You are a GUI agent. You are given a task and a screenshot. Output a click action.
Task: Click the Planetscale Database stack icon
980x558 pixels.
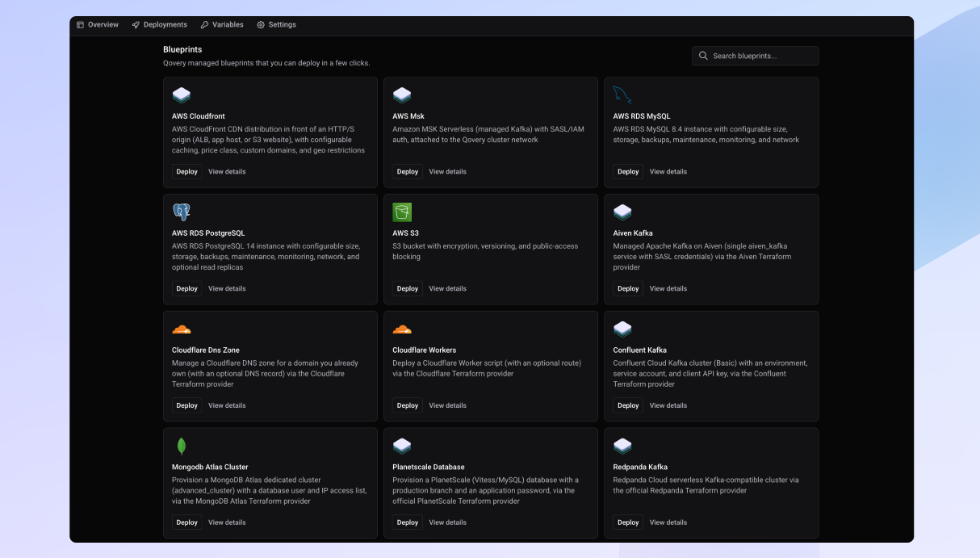click(402, 447)
